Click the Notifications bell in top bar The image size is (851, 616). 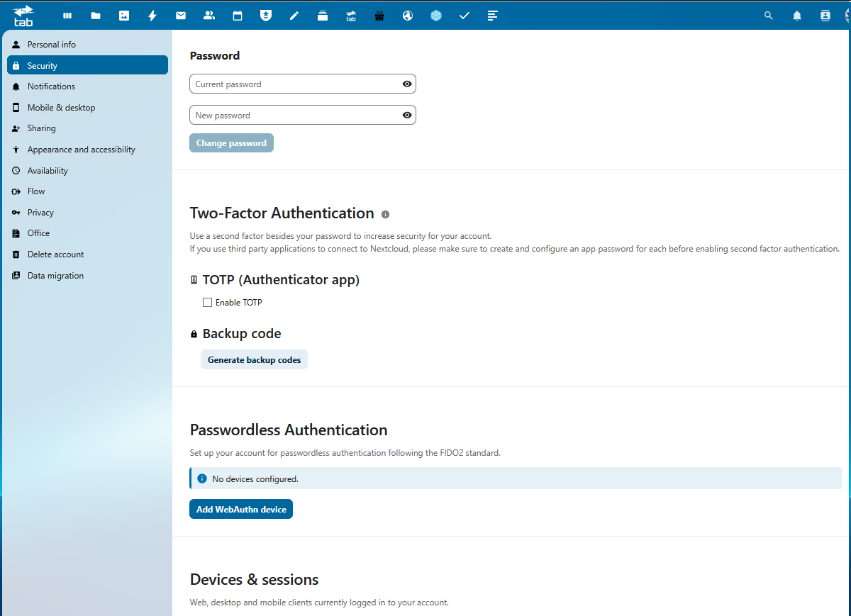(x=797, y=16)
